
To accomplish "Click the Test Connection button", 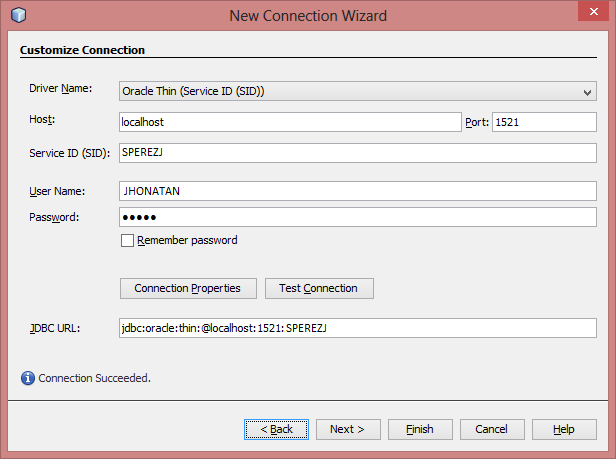I will pyautogui.click(x=319, y=288).
